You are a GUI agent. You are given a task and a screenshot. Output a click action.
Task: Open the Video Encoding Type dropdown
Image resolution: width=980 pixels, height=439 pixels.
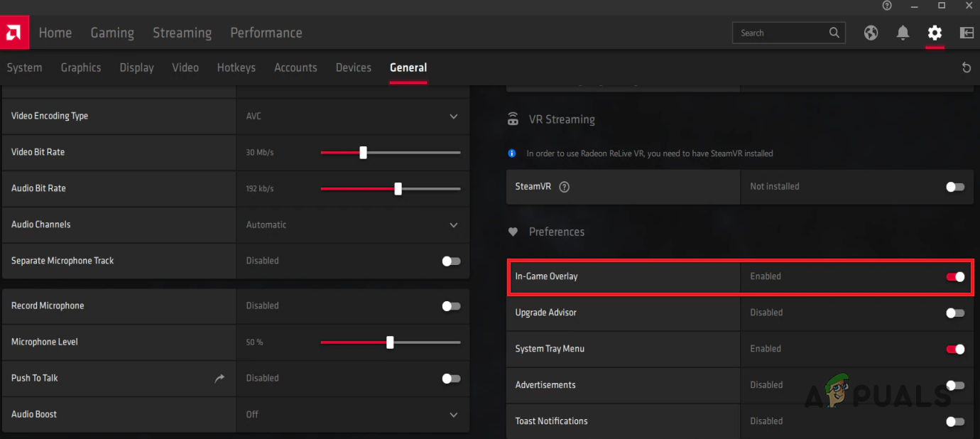coord(453,116)
